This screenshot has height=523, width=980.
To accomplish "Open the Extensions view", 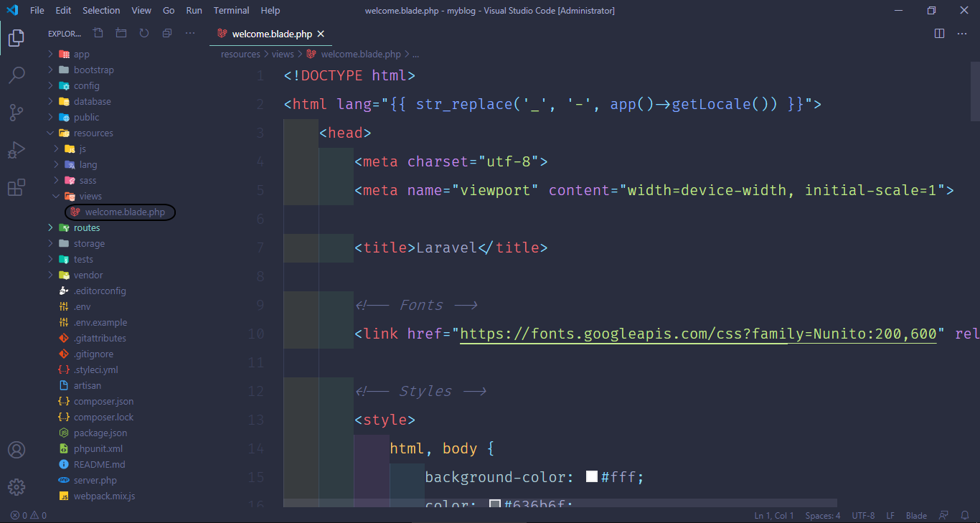I will [x=16, y=187].
